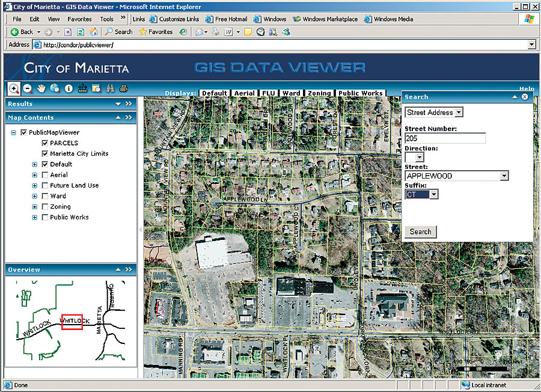Select the Identify info tool
The height and width of the screenshot is (392, 541).
coord(69,89)
